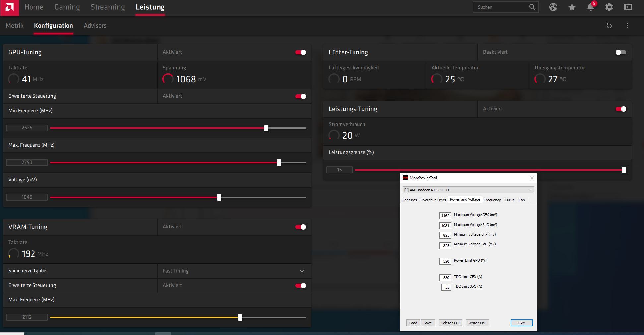
Task: Open Fan tab in MorePowerTool
Action: 522,200
